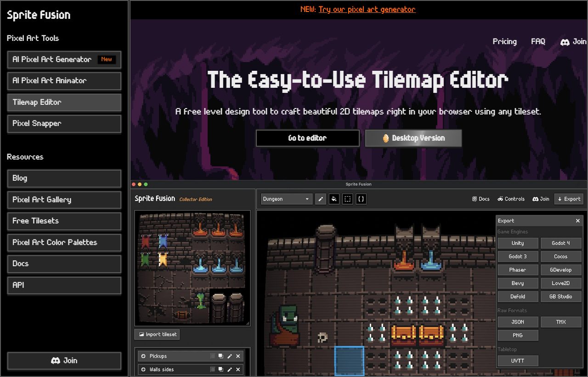Select the paint bucket fill tool

pyautogui.click(x=334, y=199)
